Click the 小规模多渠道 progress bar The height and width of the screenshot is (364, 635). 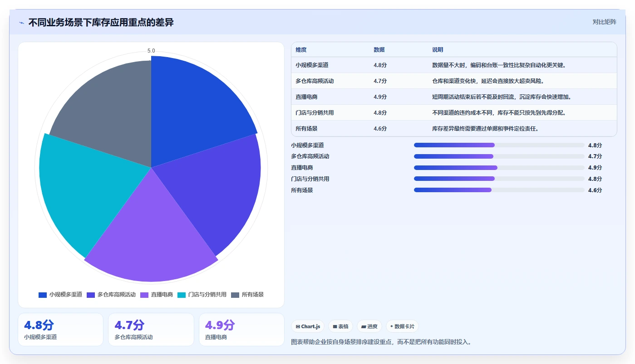pos(499,145)
